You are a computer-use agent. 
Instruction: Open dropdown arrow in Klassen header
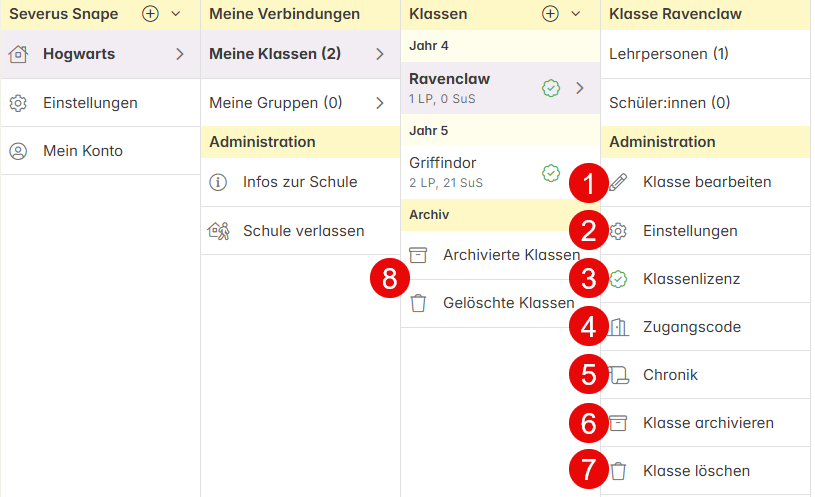pyautogui.click(x=575, y=14)
